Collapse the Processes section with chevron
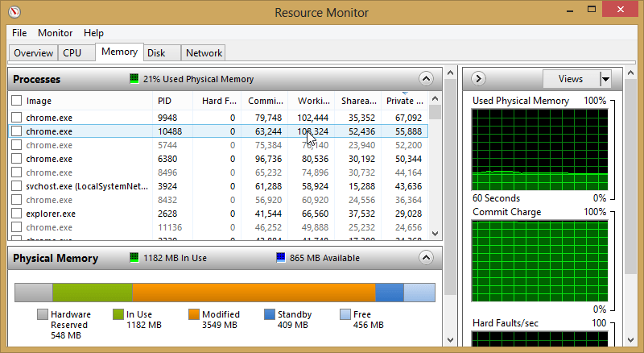 426,79
